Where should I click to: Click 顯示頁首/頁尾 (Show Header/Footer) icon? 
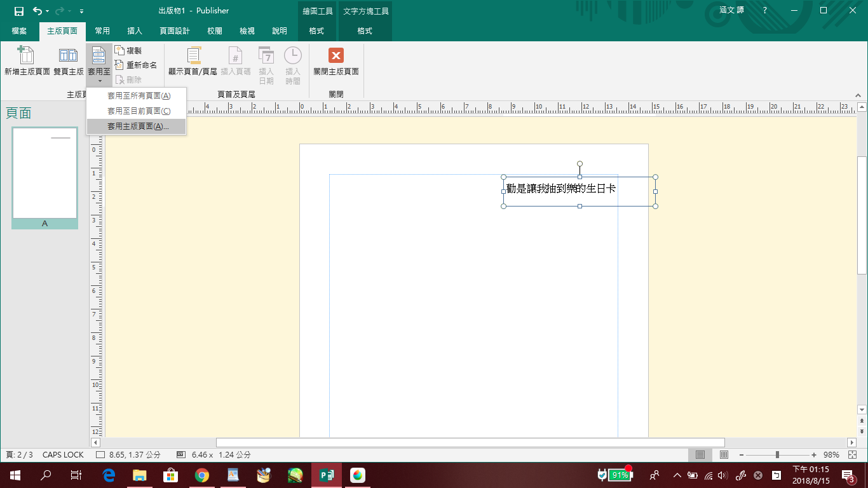click(x=193, y=57)
